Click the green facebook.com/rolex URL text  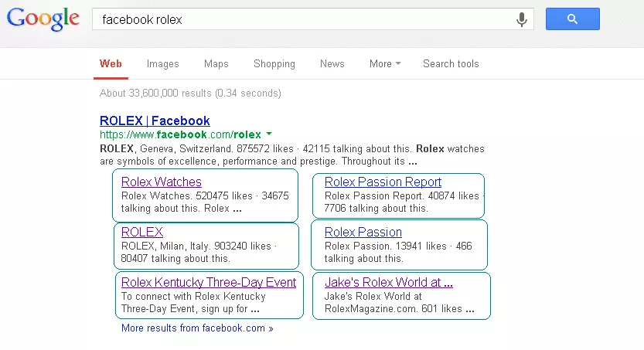[x=180, y=134]
